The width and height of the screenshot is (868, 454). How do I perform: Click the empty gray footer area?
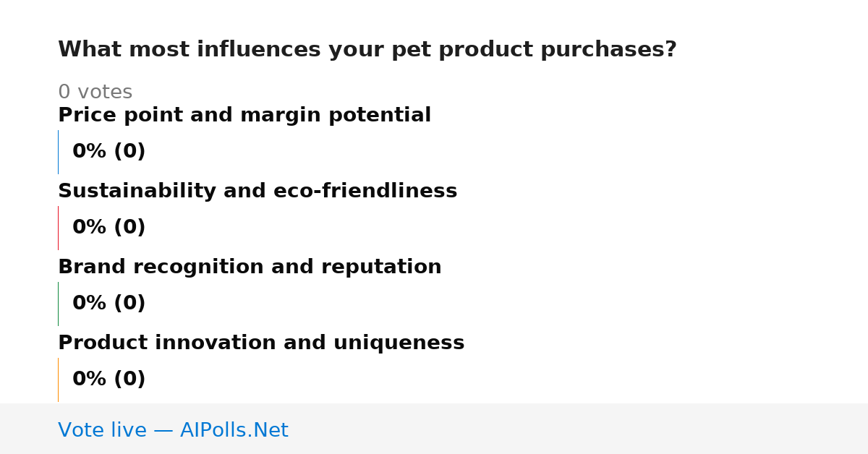(x=579, y=429)
